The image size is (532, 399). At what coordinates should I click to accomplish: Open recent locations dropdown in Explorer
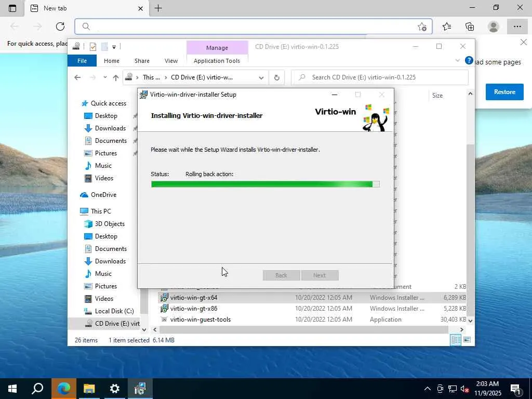(105, 77)
